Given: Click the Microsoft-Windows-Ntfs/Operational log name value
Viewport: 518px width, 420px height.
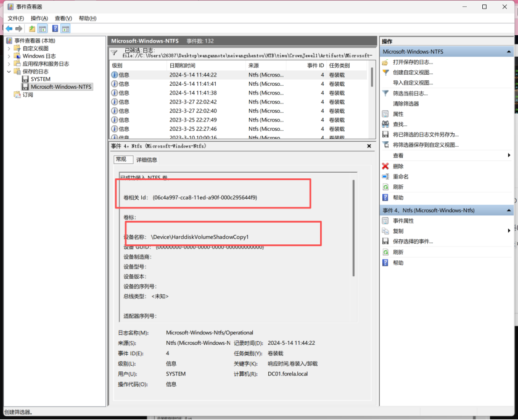Looking at the screenshot, I should point(210,332).
